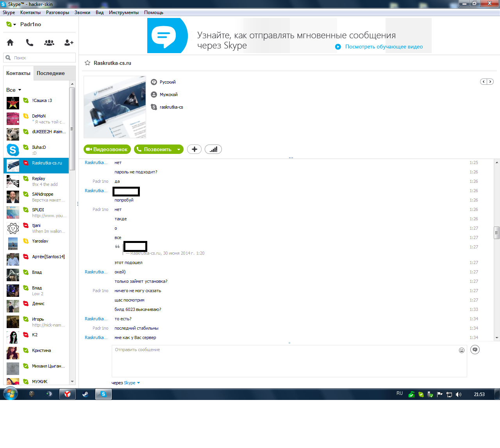The image size is (500, 448).
Task: Open chat with SPUDI
Action: coord(36,212)
